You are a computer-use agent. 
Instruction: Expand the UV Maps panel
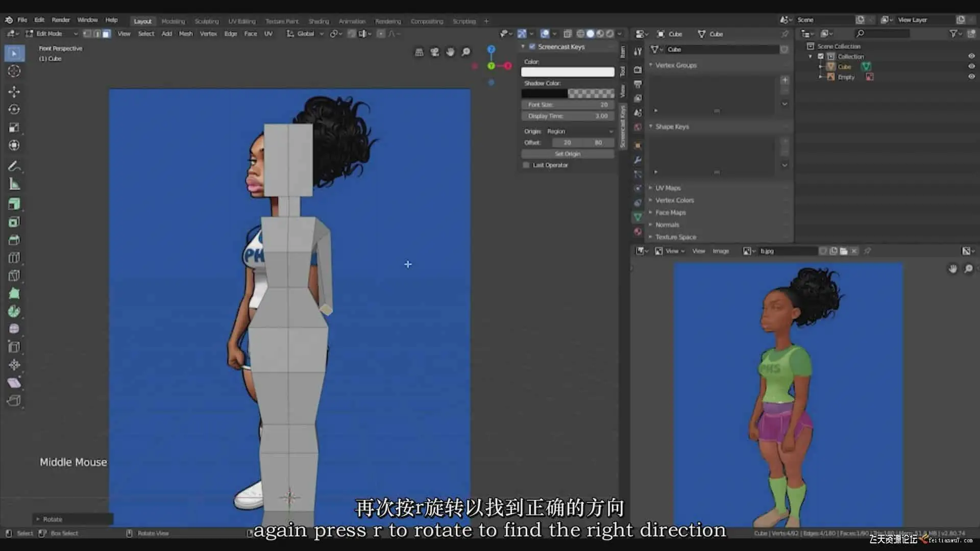click(668, 188)
